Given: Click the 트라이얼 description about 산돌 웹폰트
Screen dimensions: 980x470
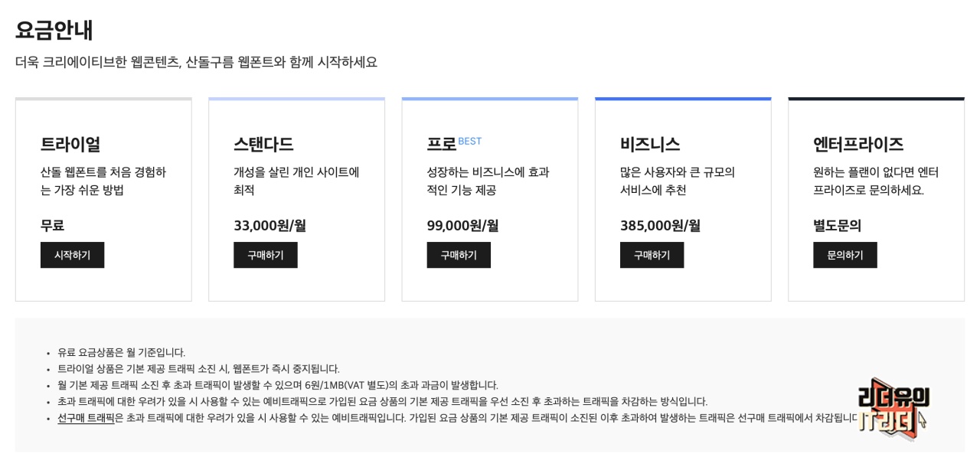Looking at the screenshot, I should pos(103,181).
